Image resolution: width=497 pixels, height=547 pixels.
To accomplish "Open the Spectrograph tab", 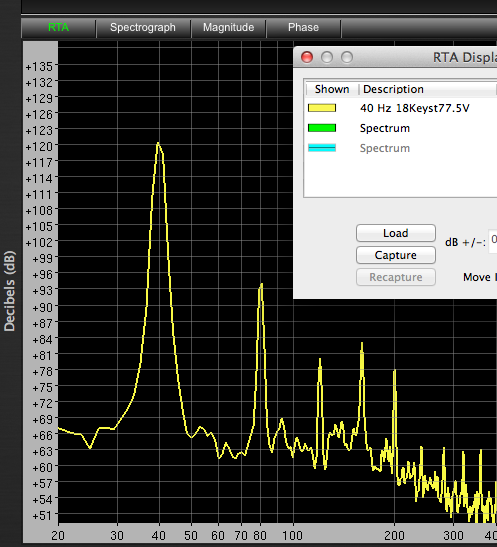I will (143, 28).
